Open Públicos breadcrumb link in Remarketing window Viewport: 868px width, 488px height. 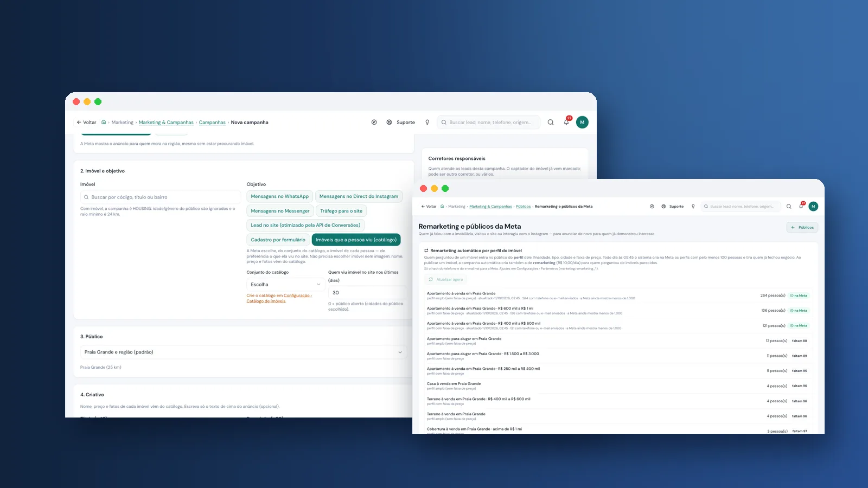coord(523,206)
